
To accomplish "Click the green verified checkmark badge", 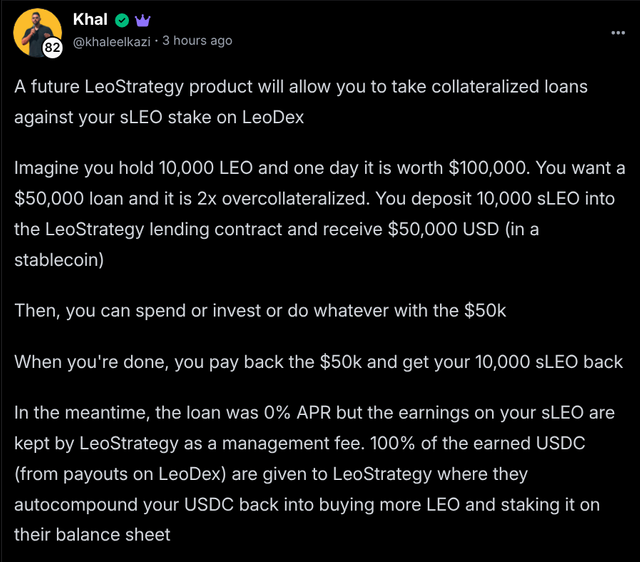I will [x=122, y=20].
